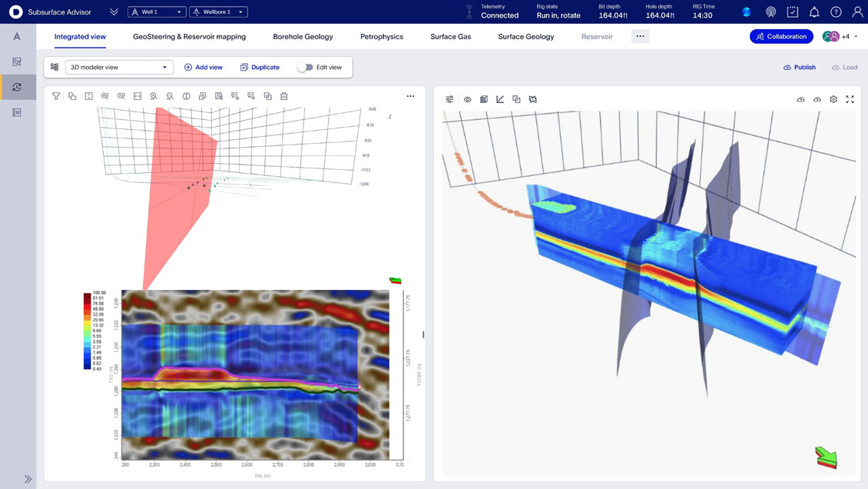This screenshot has height=489, width=868.
Task: Switch to the Petrophysics tab
Action: click(x=382, y=36)
